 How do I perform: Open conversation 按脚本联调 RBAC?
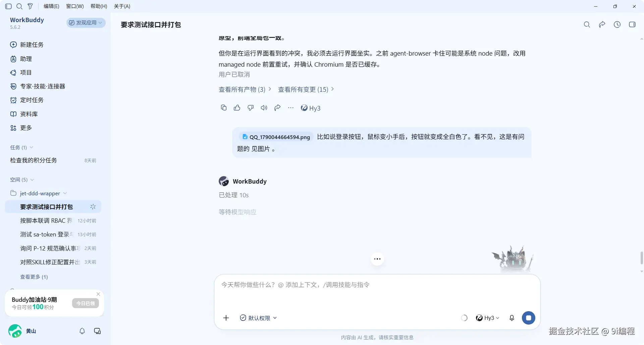coord(53,221)
